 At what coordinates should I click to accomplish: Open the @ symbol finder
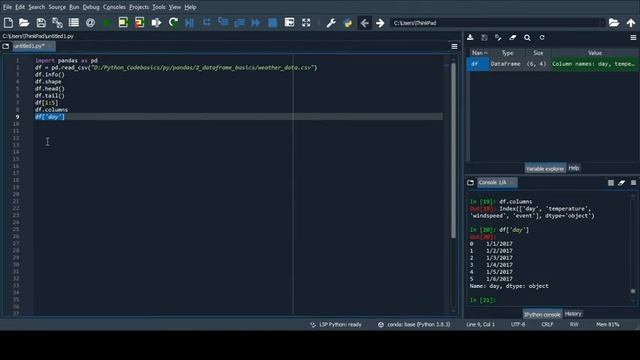(x=90, y=23)
